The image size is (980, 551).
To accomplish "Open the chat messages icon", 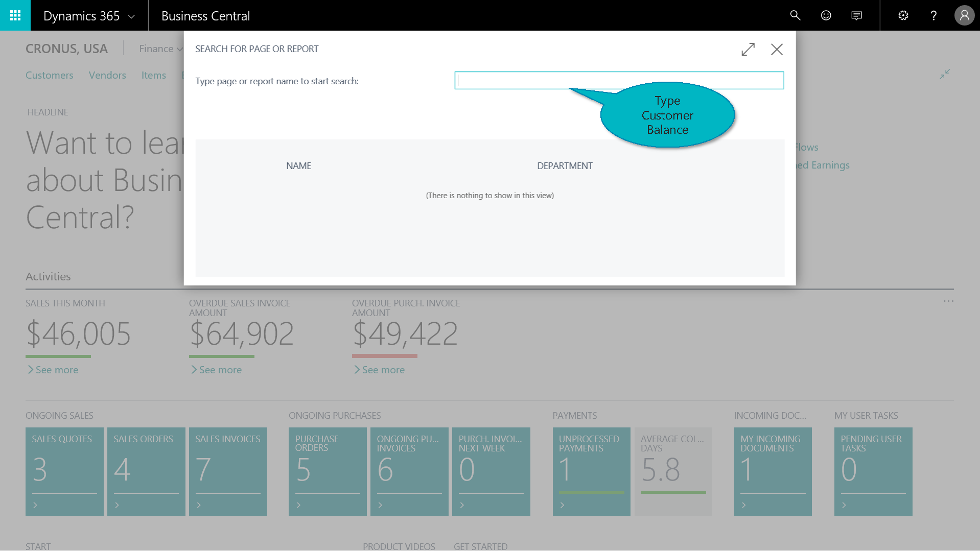I will [857, 15].
